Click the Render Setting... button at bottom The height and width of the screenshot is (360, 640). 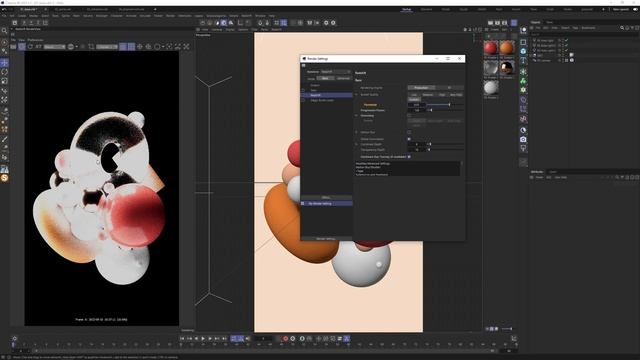point(326,239)
